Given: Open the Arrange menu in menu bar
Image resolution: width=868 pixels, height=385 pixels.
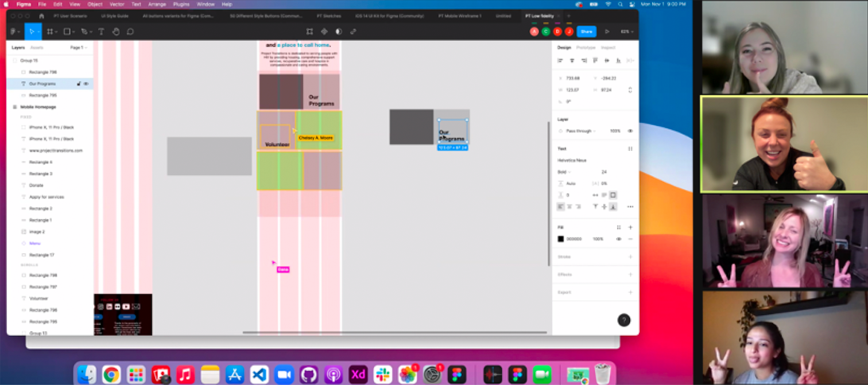Looking at the screenshot, I should click(x=157, y=4).
